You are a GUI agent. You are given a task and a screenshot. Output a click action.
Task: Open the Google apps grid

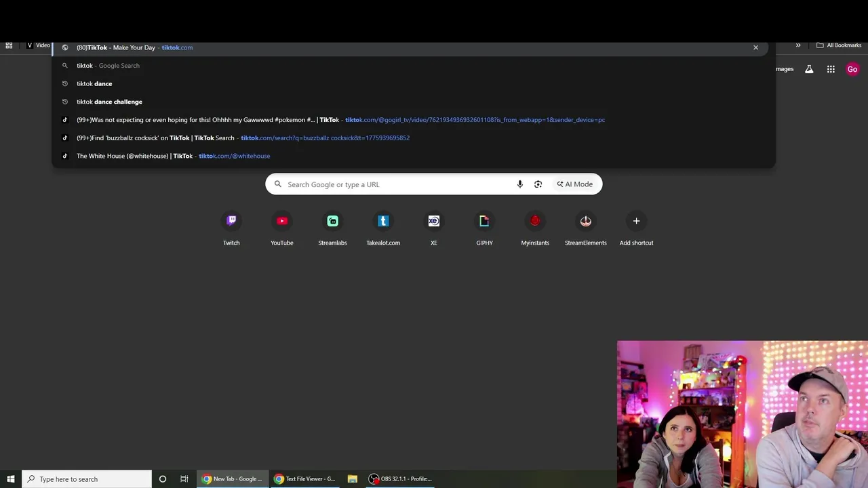coord(831,69)
